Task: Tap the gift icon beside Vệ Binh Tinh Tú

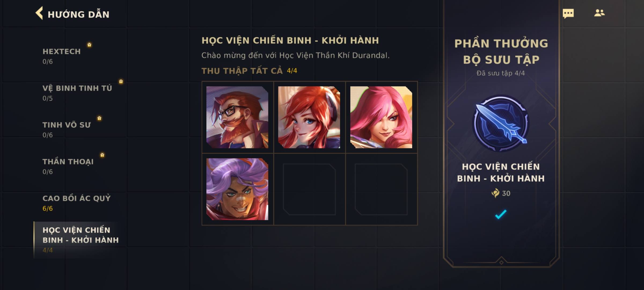Action: click(x=121, y=81)
